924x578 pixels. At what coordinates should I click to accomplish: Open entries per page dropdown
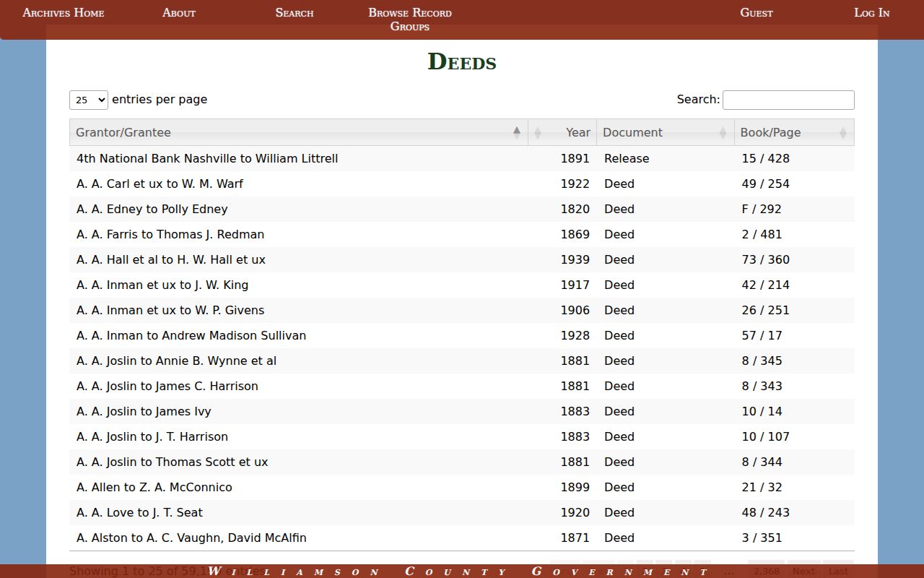coord(89,100)
